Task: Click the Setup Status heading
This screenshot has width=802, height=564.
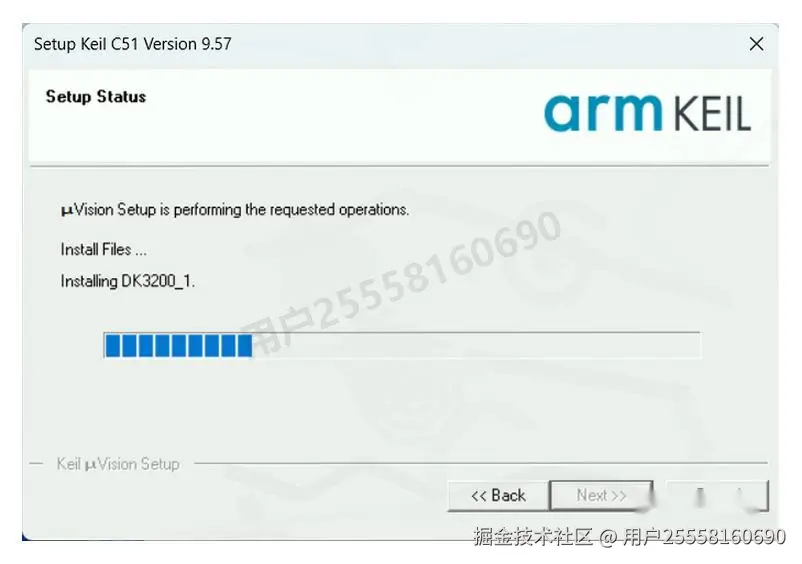Action: click(x=96, y=97)
